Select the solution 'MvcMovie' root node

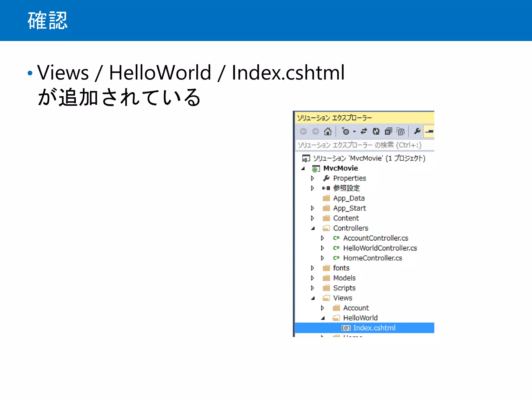[x=369, y=158]
